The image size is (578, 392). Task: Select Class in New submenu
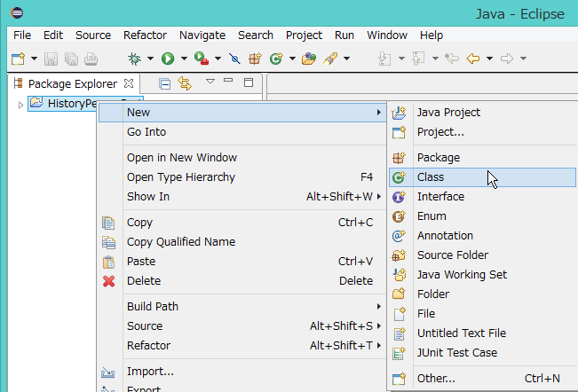482,177
